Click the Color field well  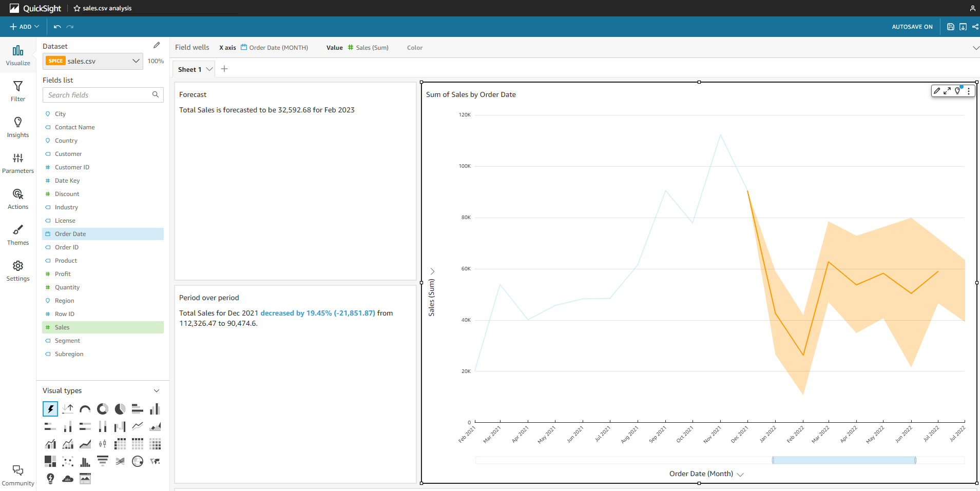pos(415,48)
